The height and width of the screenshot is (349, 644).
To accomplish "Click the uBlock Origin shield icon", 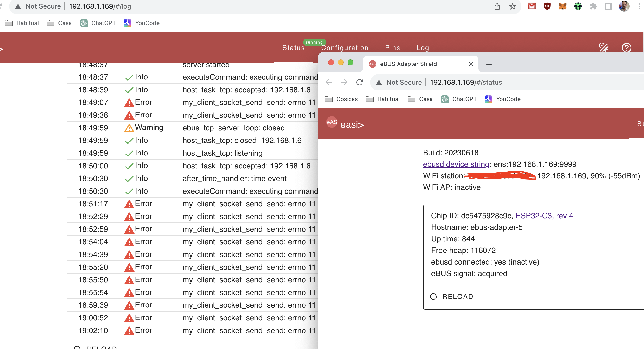I will coord(547,6).
